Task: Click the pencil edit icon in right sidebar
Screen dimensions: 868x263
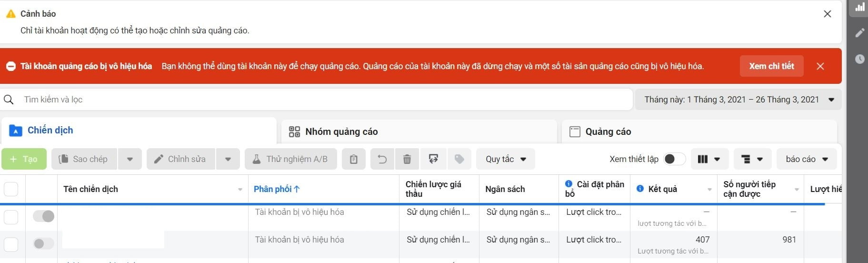Action: 860,33
